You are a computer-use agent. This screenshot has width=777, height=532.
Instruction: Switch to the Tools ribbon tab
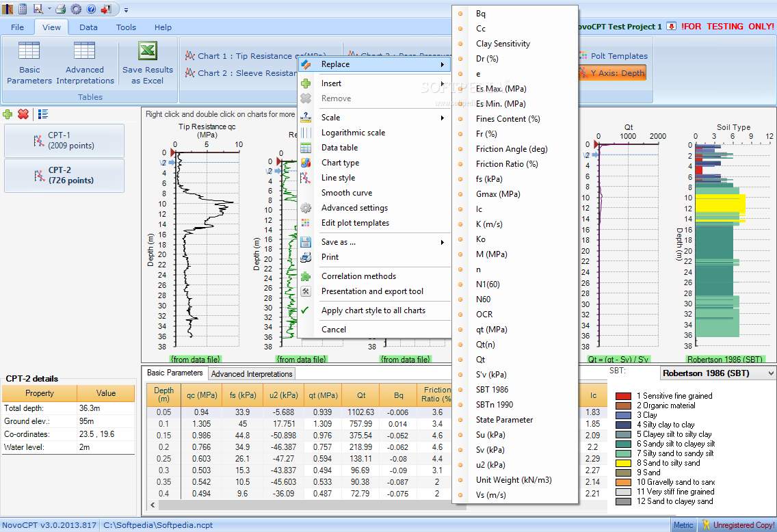click(126, 27)
